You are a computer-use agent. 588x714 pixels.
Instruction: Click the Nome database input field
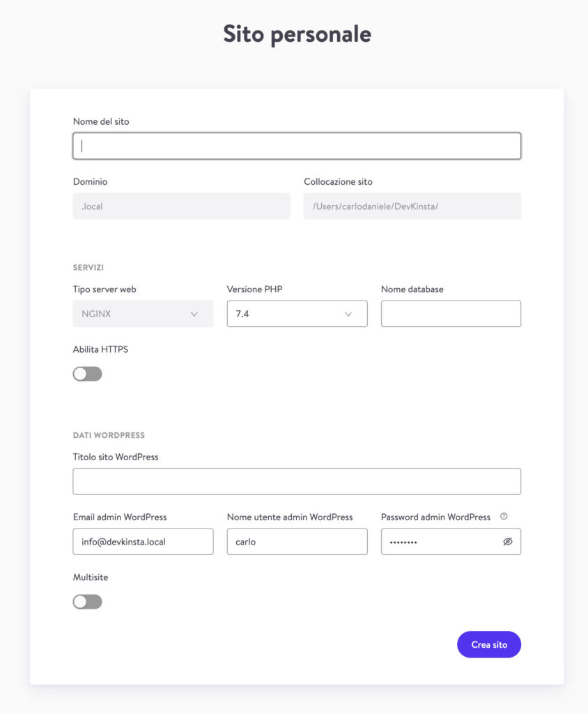451,314
